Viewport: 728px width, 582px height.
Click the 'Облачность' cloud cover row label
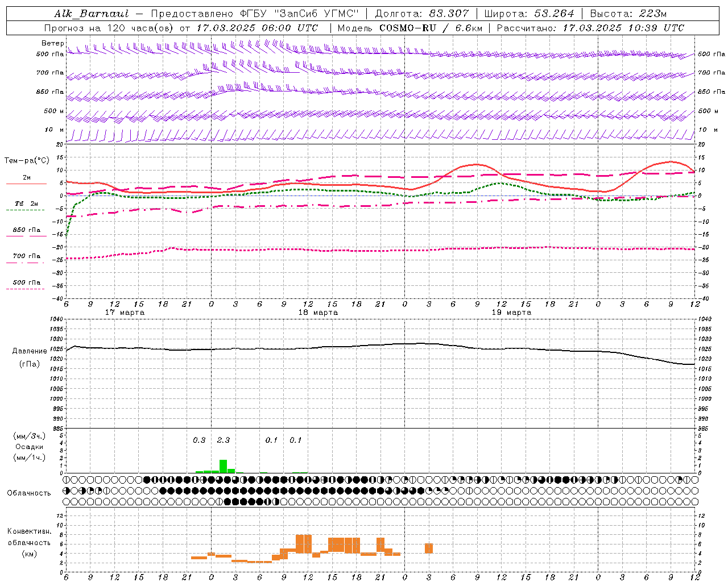point(29,493)
